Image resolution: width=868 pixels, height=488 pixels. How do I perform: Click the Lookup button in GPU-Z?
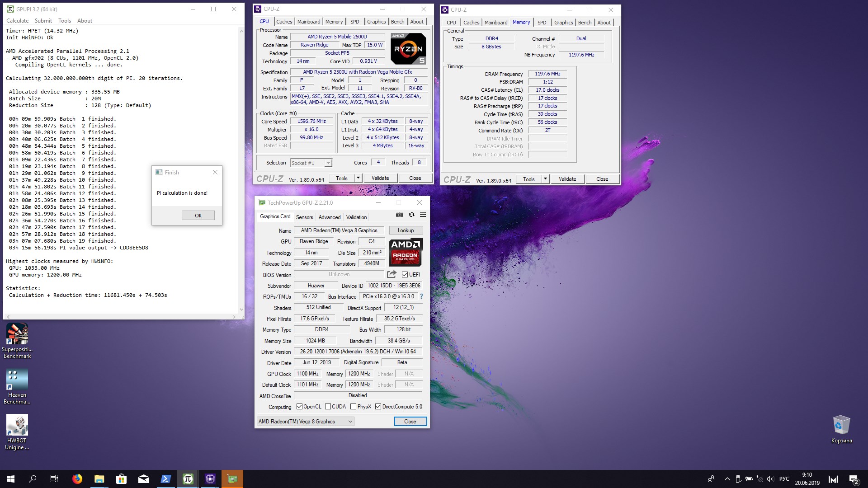[406, 230]
